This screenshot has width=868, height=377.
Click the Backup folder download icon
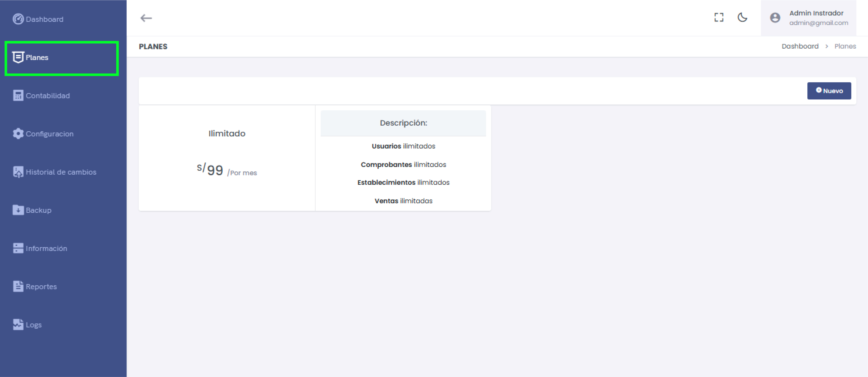[18, 210]
